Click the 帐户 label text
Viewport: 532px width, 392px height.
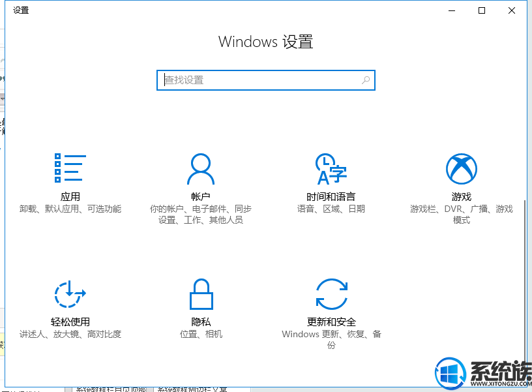(x=201, y=196)
